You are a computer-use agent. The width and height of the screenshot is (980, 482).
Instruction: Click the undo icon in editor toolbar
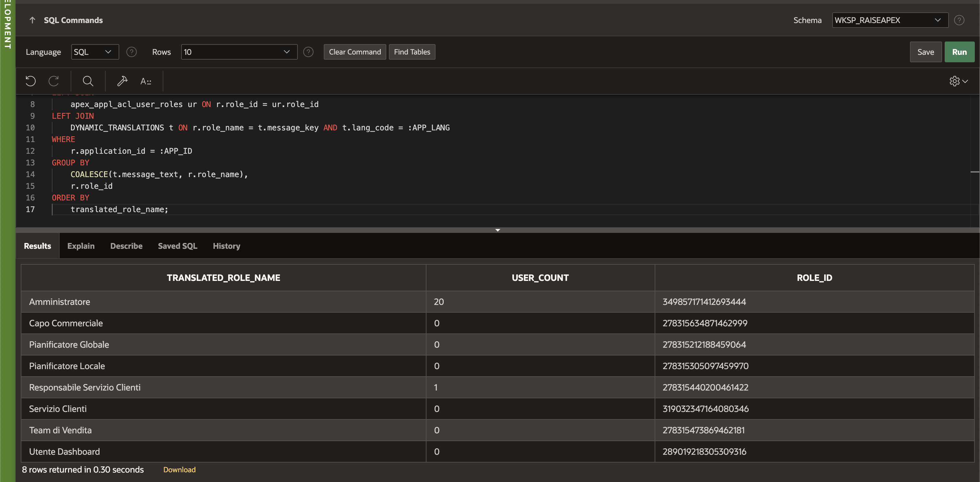(x=30, y=81)
